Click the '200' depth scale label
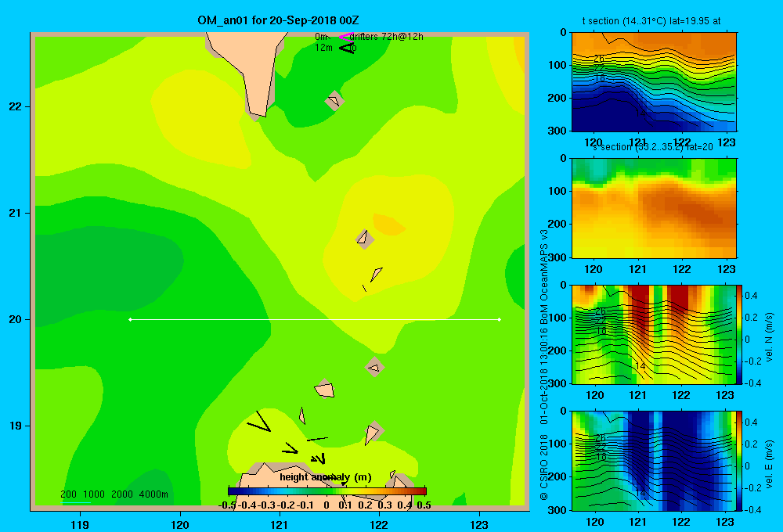 68,494
